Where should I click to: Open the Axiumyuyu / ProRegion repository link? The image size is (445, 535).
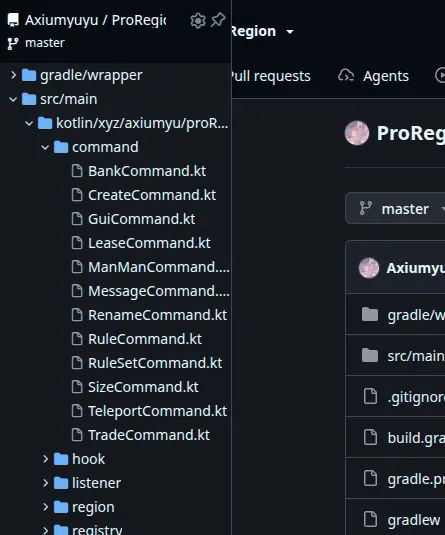pyautogui.click(x=96, y=20)
